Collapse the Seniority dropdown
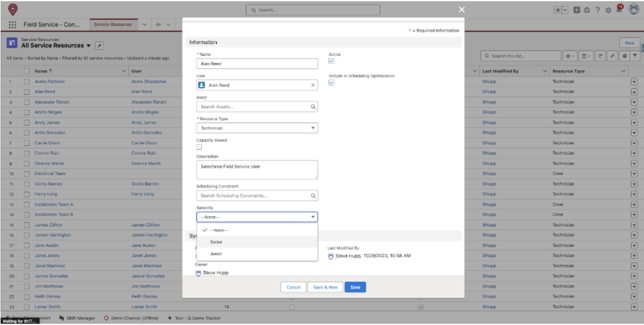The width and height of the screenshot is (644, 325). (x=257, y=217)
